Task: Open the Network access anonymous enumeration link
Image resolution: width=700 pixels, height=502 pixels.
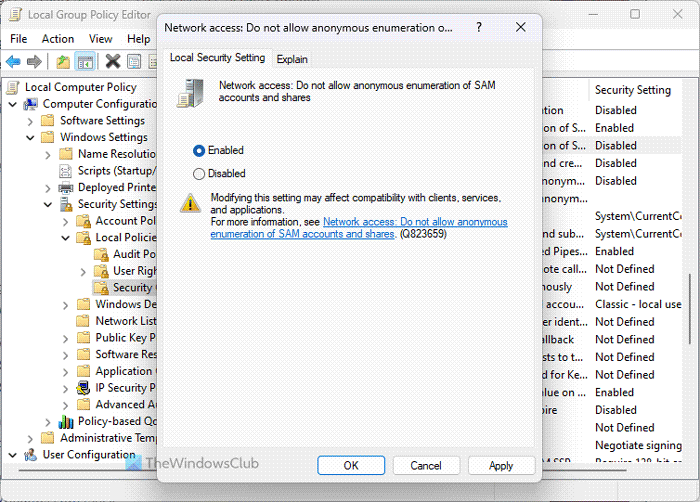Action: (x=359, y=228)
